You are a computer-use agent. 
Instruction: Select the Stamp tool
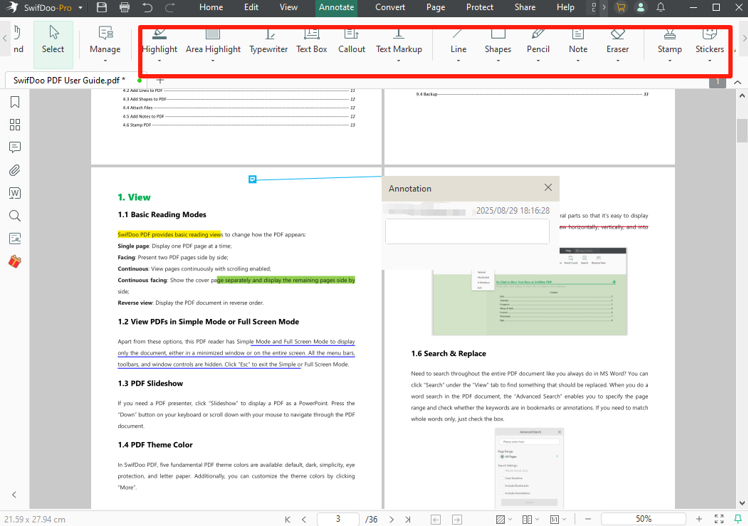[670, 44]
